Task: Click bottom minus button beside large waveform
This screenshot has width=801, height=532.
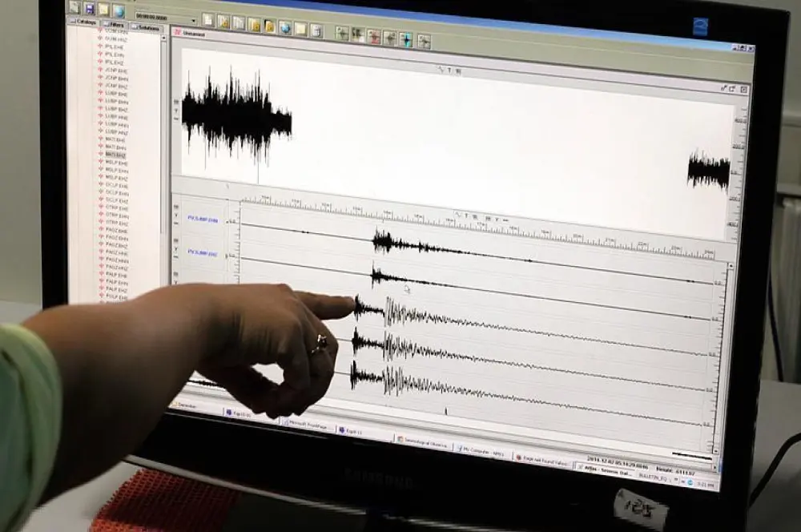Action: [x=177, y=119]
